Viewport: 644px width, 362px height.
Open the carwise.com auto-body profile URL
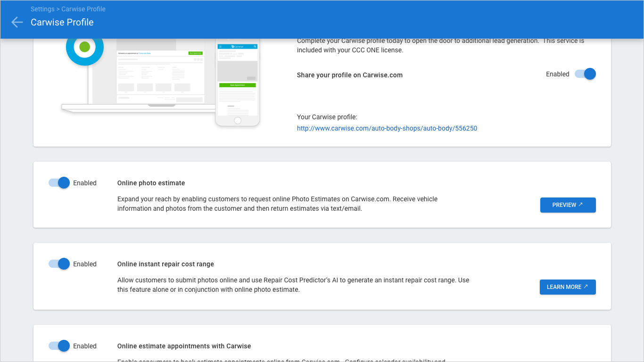click(x=387, y=128)
